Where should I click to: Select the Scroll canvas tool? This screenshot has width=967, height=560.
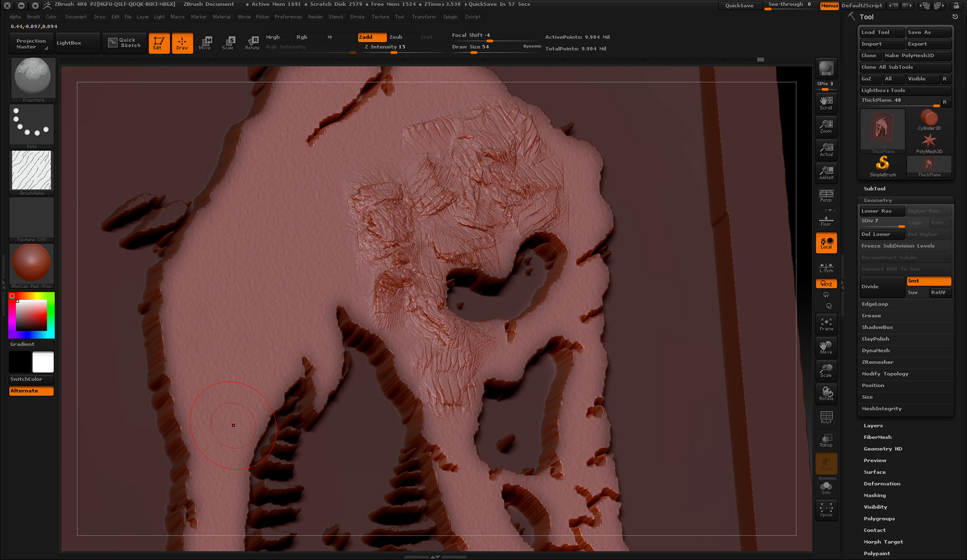tap(826, 103)
